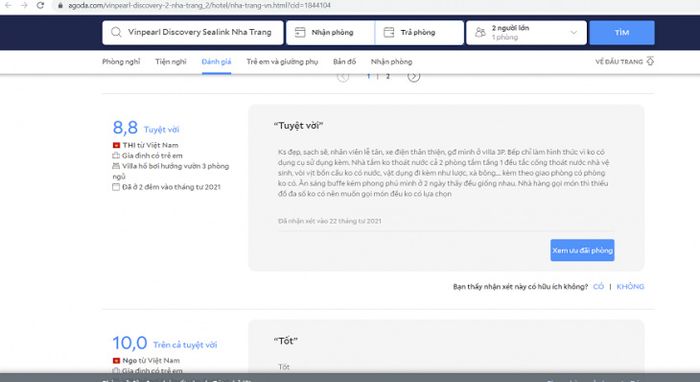Click the up-arrow icon next to VỀ ĐẦU TRANG
700x382 pixels.
click(650, 61)
